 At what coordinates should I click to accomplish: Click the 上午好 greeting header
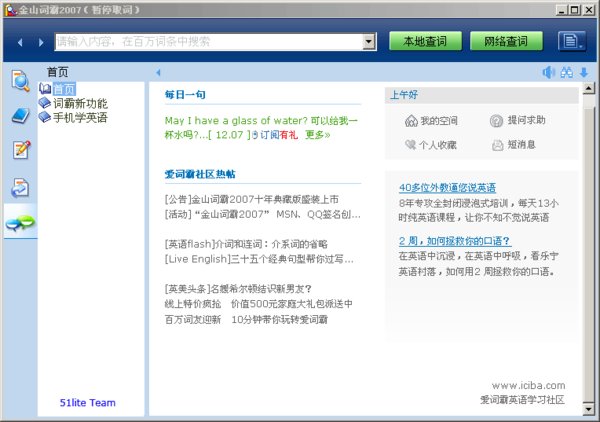tap(404, 95)
